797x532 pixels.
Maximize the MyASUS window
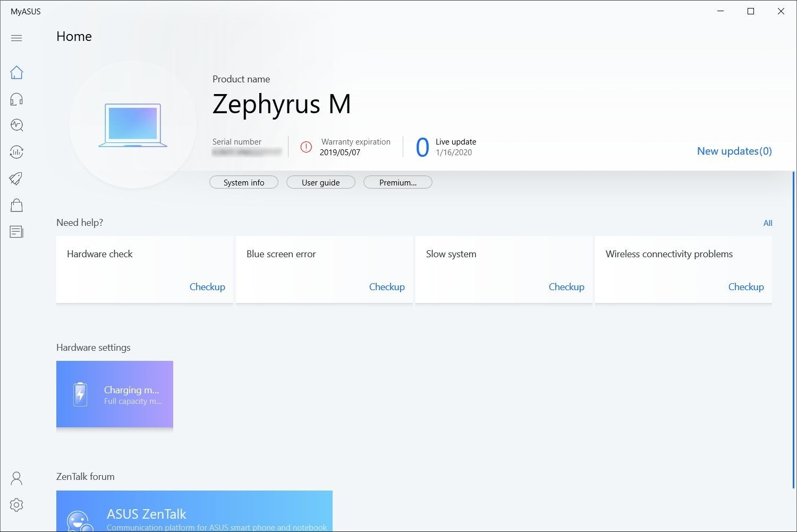tap(751, 11)
